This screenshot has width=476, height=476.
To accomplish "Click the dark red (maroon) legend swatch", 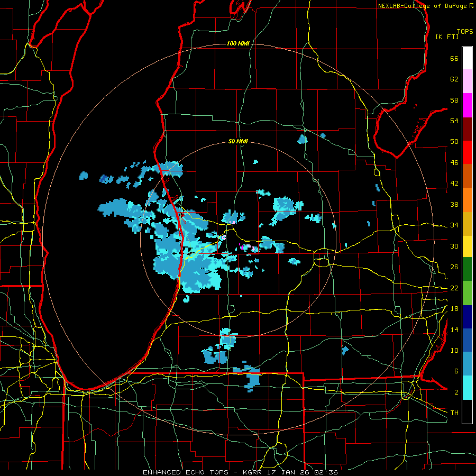I will tap(467, 129).
